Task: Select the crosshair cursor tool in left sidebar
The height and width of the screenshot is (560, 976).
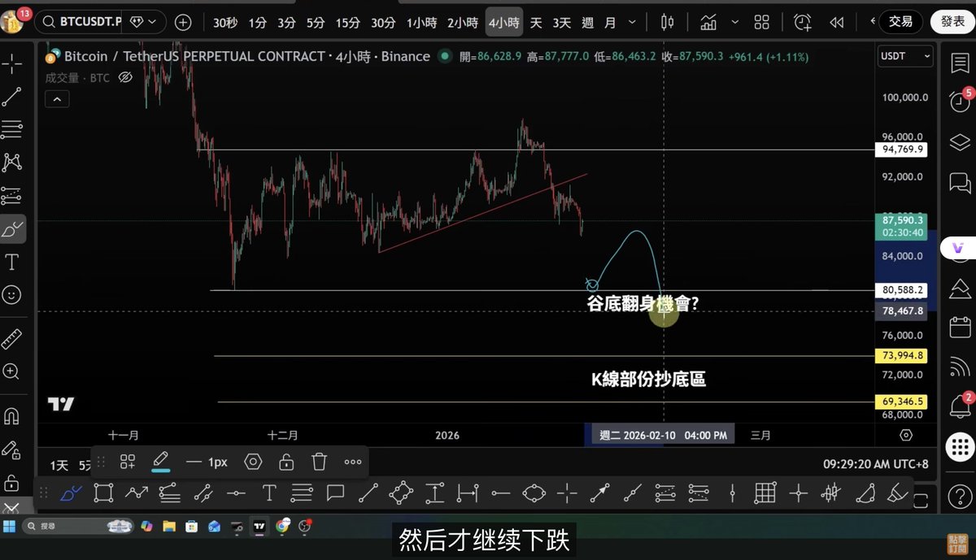Action: click(x=11, y=63)
